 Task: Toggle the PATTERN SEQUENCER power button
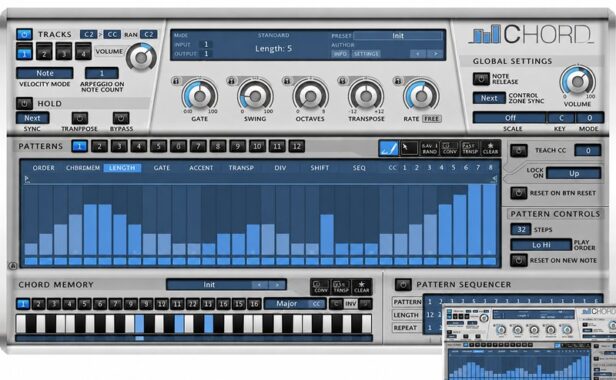[x=403, y=285]
